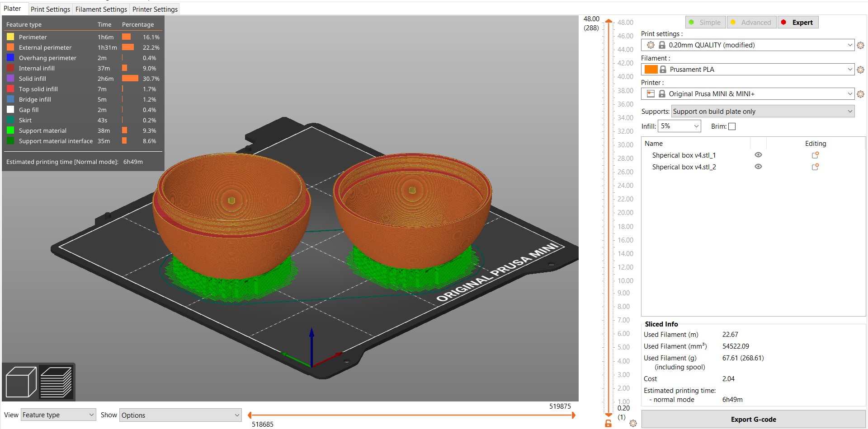Open the gear icon beside Printer preset
868x429 pixels.
[861, 94]
